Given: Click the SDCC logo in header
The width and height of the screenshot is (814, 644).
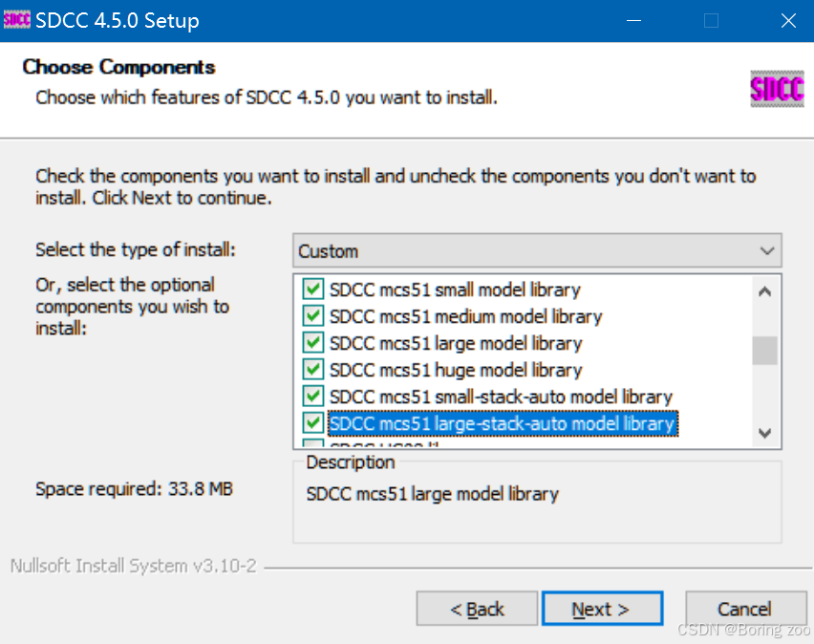Looking at the screenshot, I should 777,88.
